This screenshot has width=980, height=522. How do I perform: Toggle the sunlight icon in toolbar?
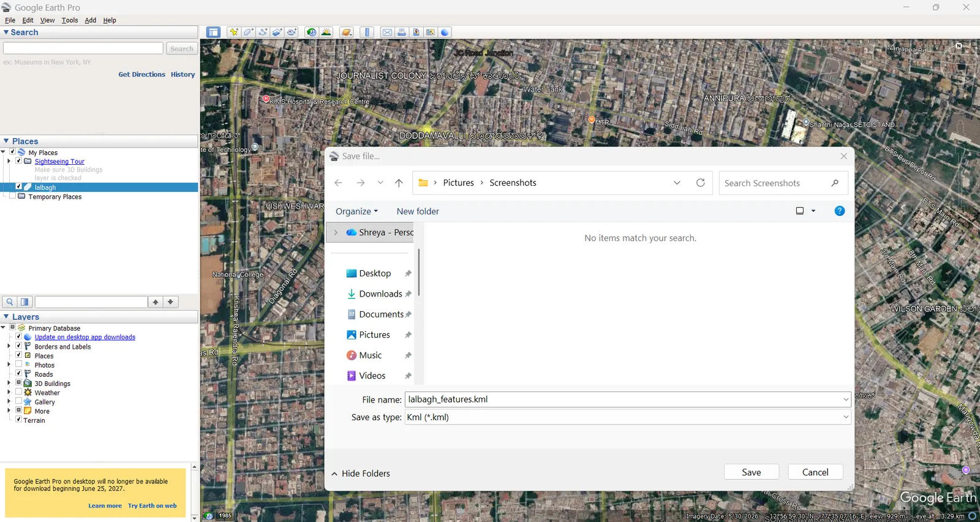[x=326, y=32]
